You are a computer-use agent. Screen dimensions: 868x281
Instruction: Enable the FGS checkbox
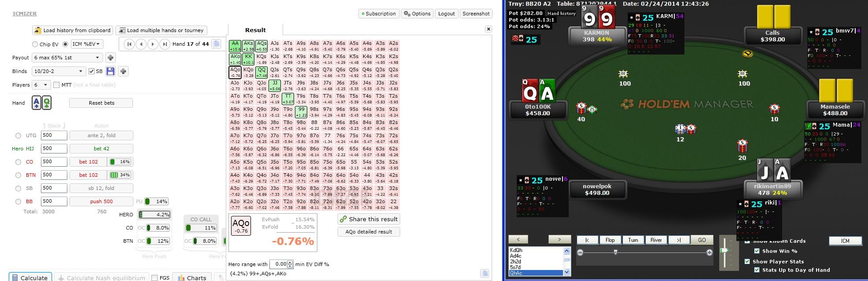[155, 278]
